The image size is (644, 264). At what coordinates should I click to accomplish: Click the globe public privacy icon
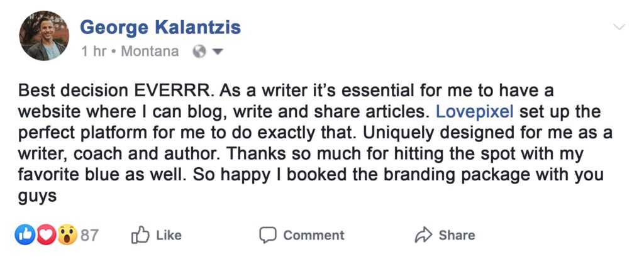coord(199,52)
